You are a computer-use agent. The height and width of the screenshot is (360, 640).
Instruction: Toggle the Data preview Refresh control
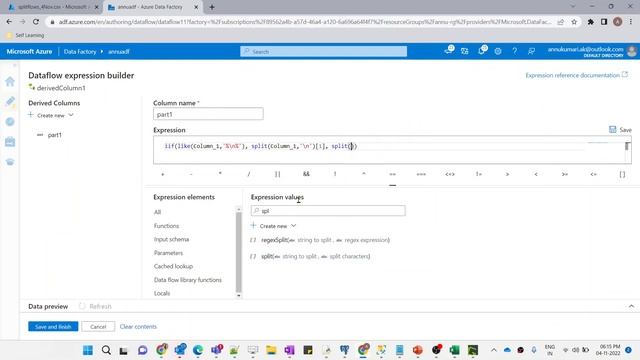click(95, 306)
